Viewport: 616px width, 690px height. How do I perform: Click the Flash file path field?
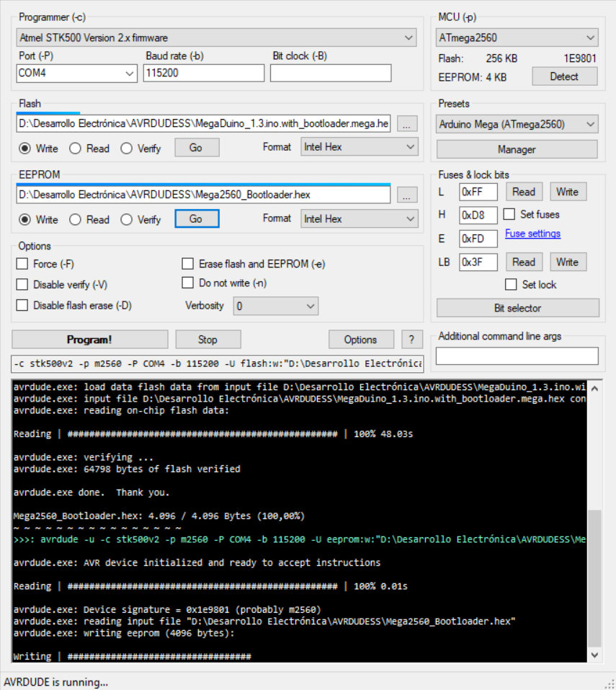204,124
